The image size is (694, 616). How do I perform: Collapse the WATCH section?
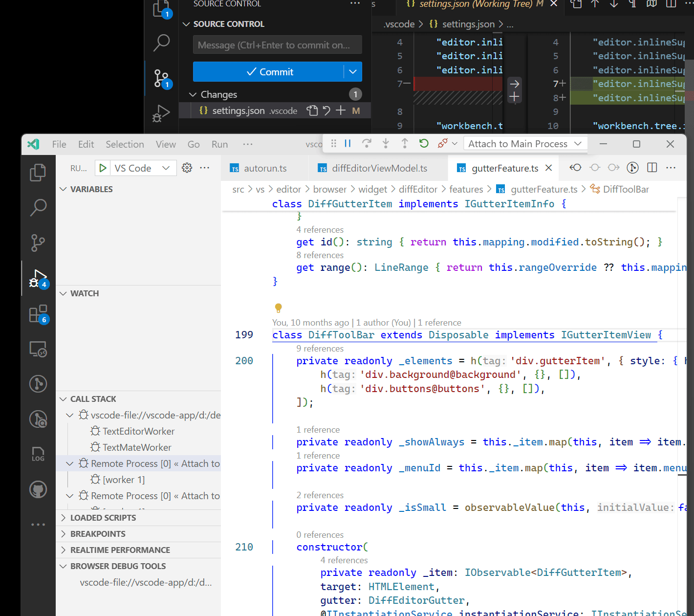[138, 293]
